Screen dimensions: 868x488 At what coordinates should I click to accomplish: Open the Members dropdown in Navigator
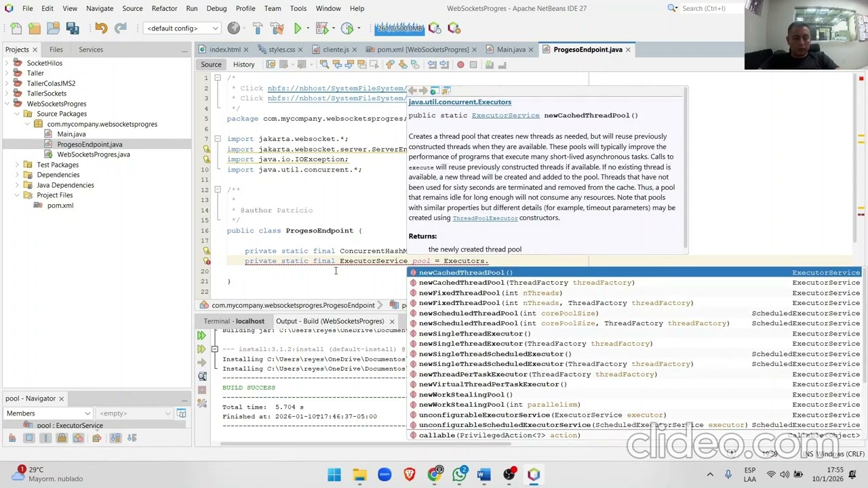48,413
